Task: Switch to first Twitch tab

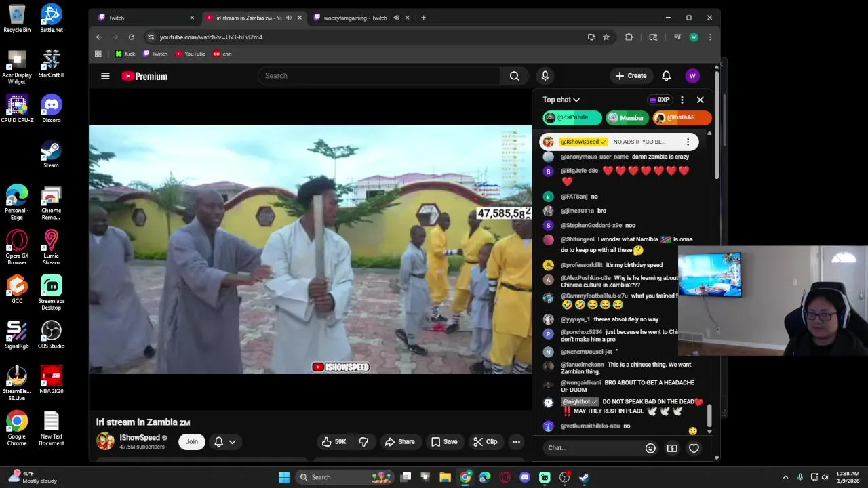Action: pyautogui.click(x=144, y=18)
